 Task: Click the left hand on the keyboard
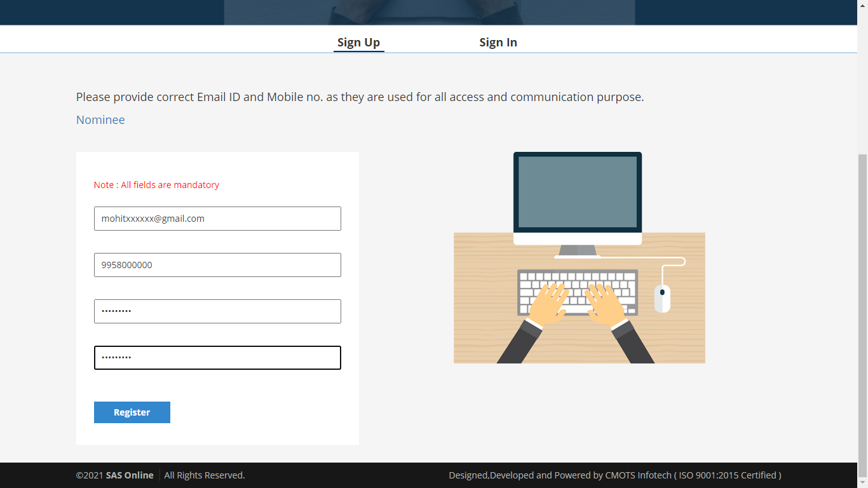[548, 304]
